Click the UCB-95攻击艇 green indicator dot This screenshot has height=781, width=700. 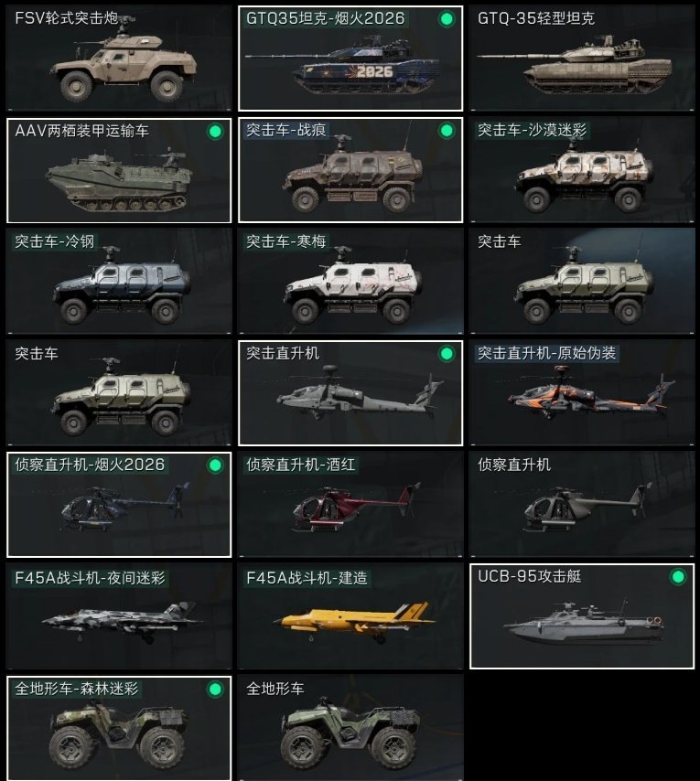click(x=677, y=577)
